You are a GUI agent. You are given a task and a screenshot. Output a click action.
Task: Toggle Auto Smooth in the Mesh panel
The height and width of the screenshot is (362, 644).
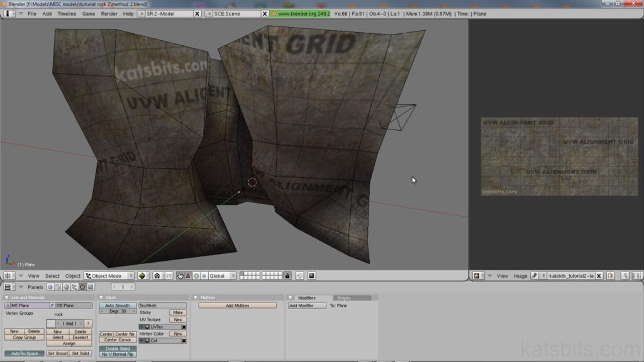click(117, 305)
